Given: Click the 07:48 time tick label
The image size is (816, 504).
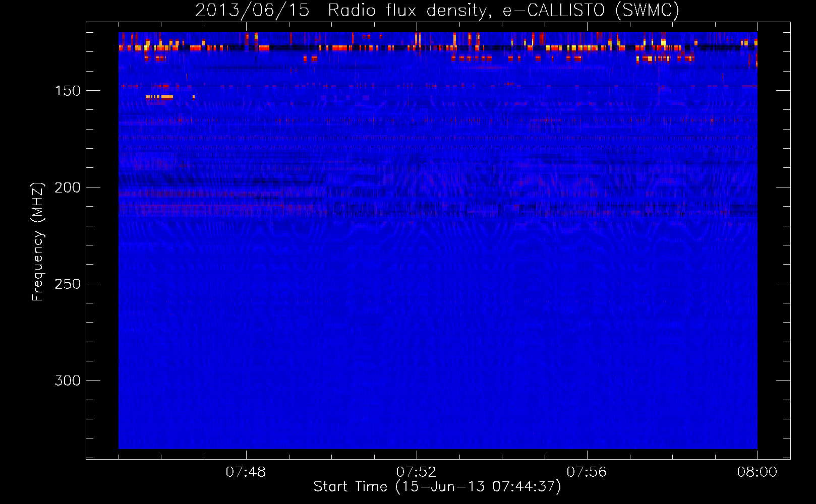Looking at the screenshot, I should [246, 472].
